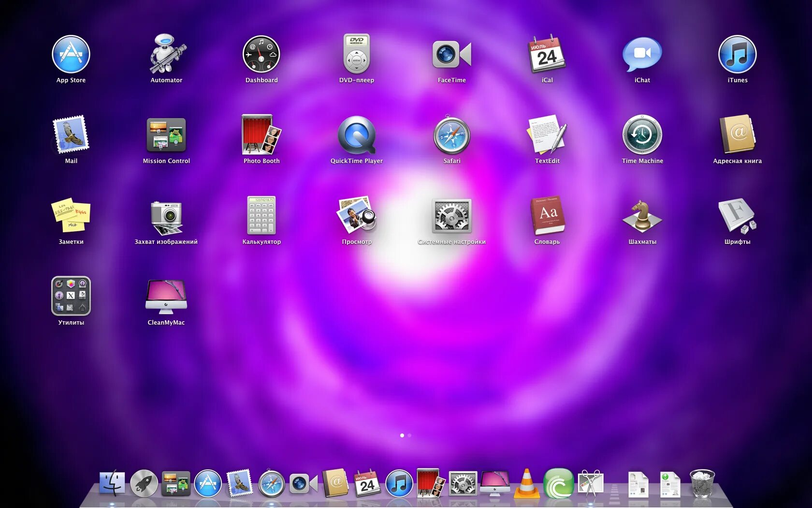
Task: Open VLC traffic cone in Dock
Action: 527,483
